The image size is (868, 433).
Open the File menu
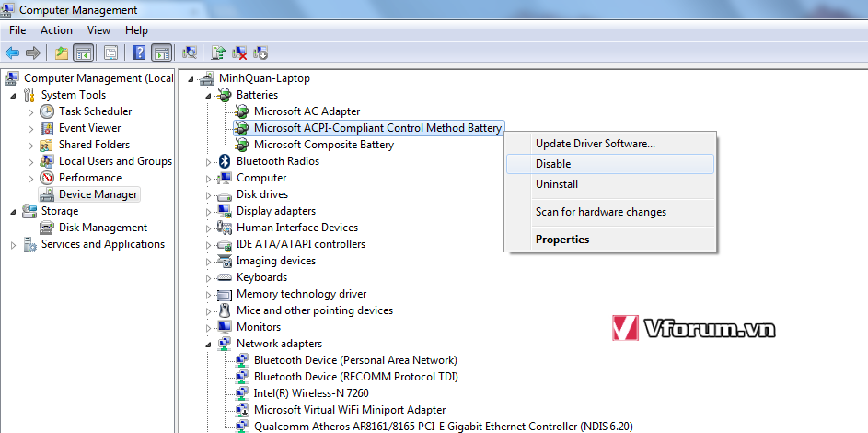point(17,29)
